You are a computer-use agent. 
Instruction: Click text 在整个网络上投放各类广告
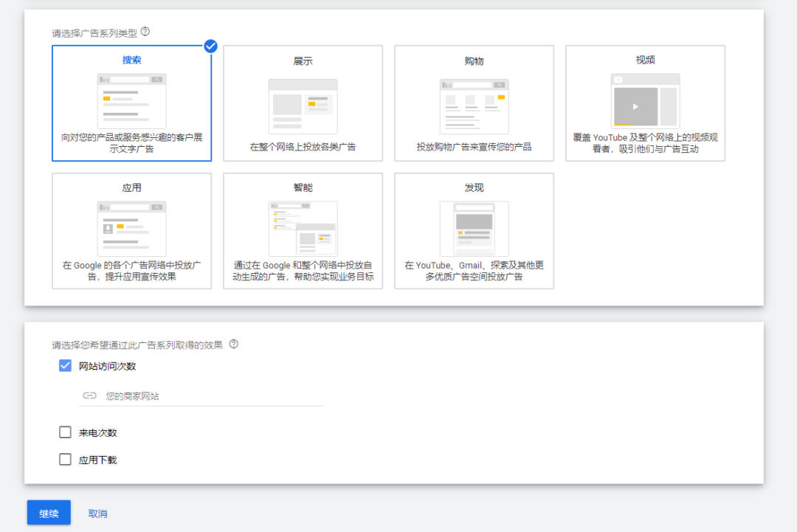(x=303, y=147)
